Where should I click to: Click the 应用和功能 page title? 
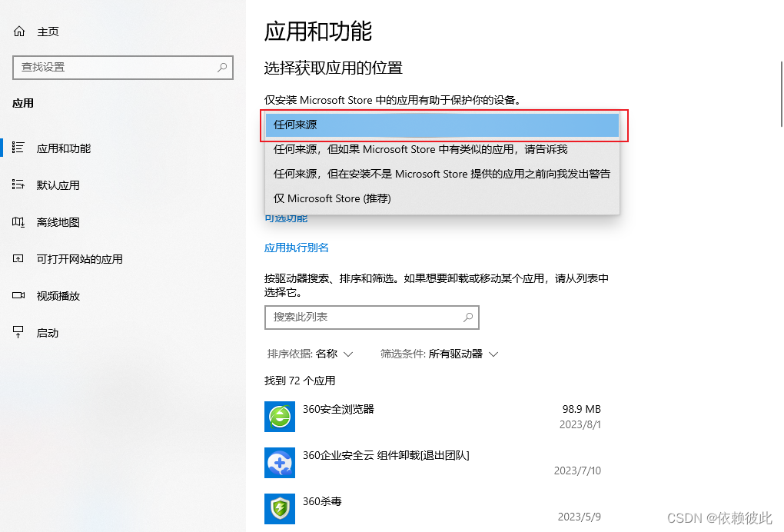[318, 31]
